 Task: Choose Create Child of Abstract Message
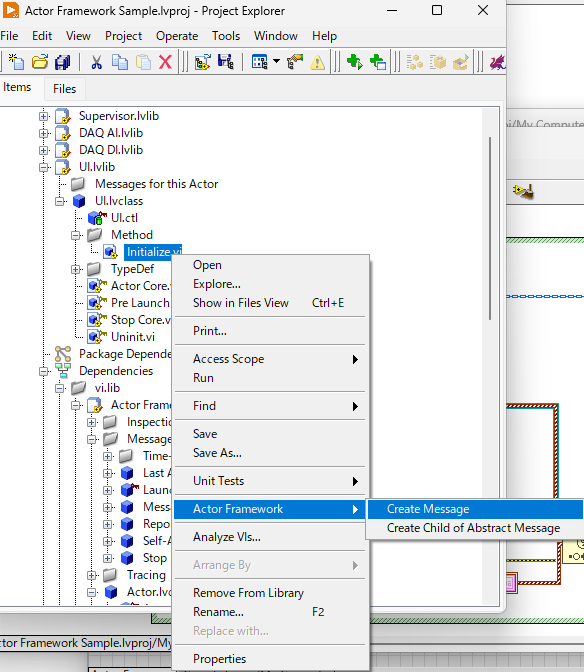click(x=475, y=528)
